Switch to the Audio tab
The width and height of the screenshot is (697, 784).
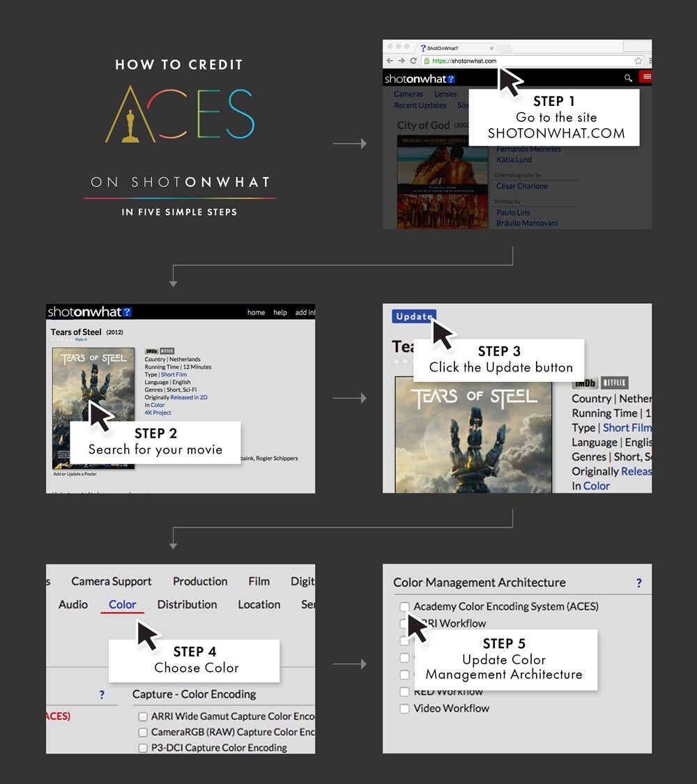pos(73,604)
